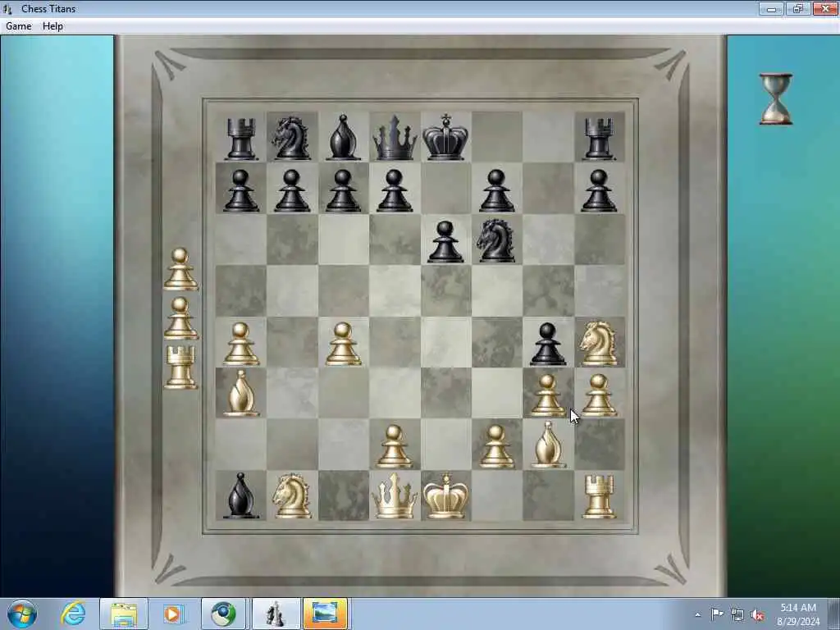Select the white knight on h4
Screen dimensions: 840x630
click(598, 344)
